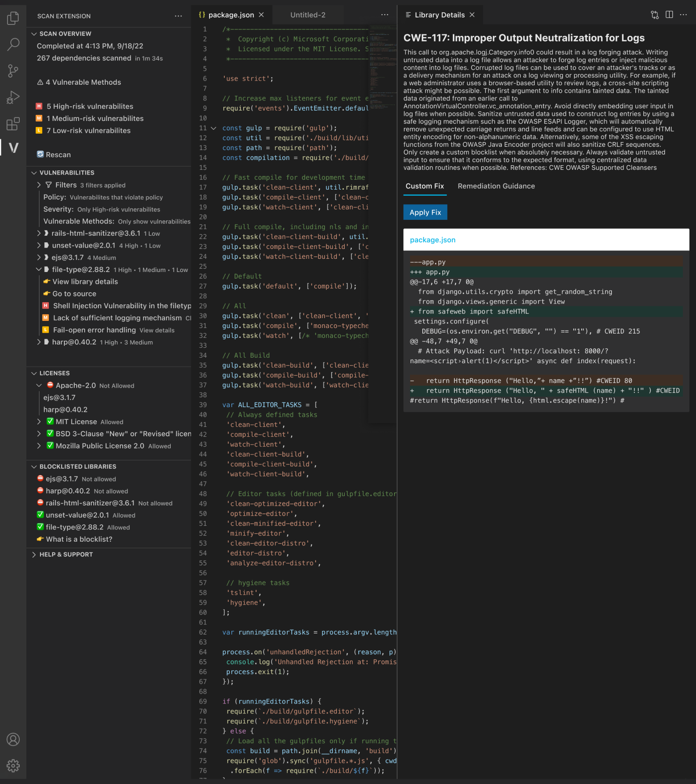Expand unset-value@2.0.1 library
The image size is (696, 784).
tap(39, 245)
